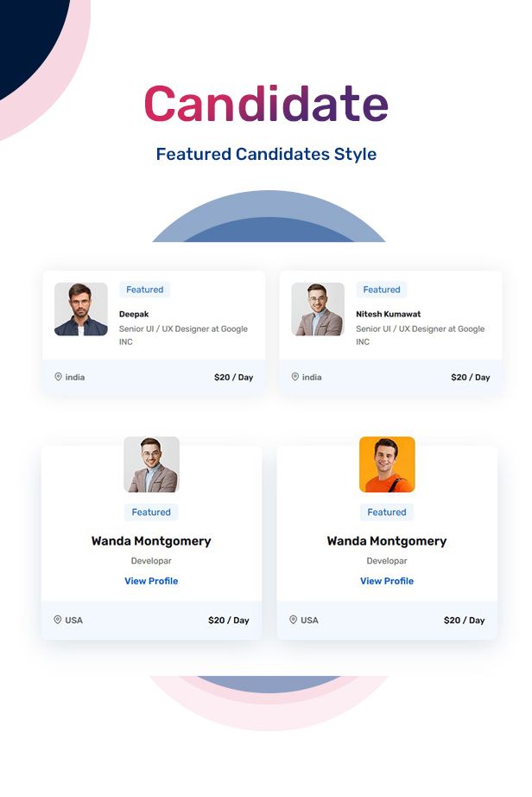Click location pin icon on Nitesh Kumawat's card

tap(295, 377)
